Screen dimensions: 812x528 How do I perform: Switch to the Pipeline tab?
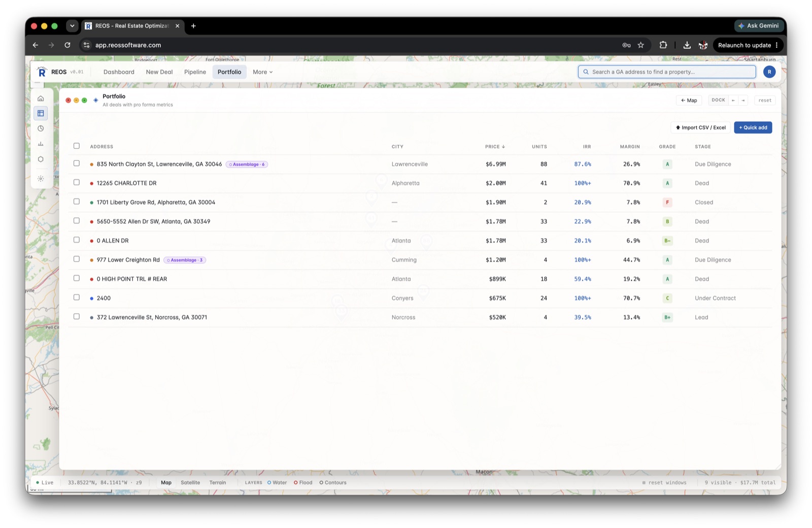point(195,72)
